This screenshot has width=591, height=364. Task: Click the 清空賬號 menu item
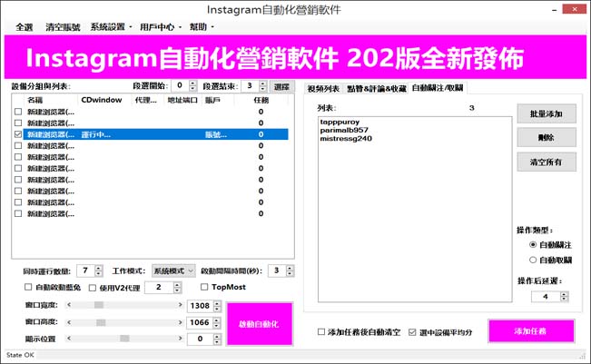pyautogui.click(x=63, y=27)
